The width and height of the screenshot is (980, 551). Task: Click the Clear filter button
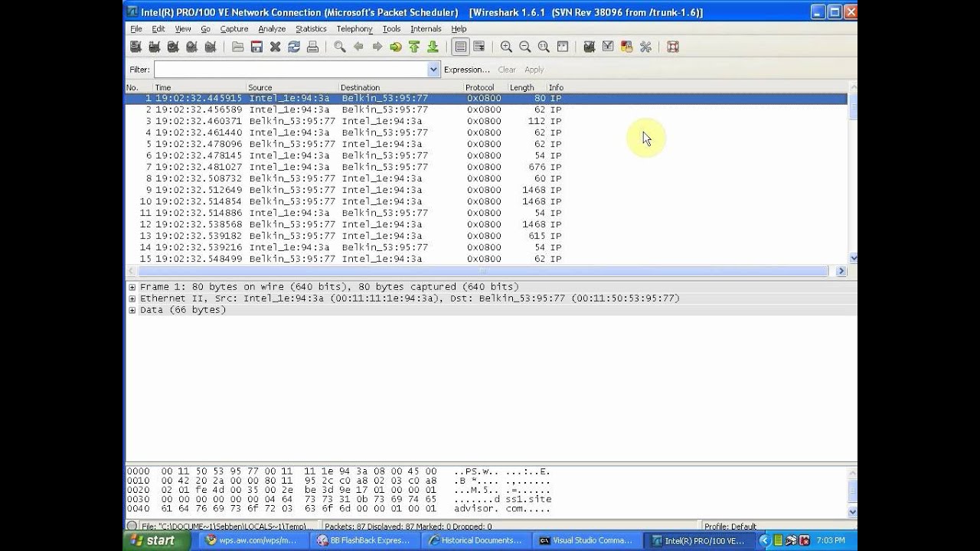[x=507, y=70]
